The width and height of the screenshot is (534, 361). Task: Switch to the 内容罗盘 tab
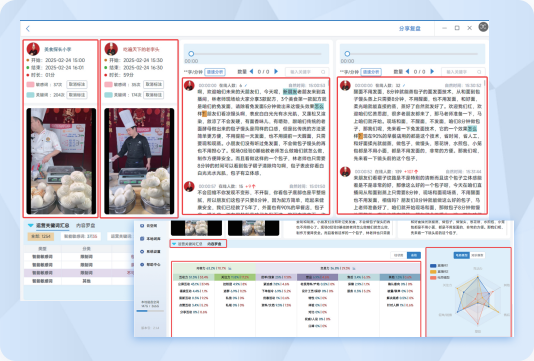pyautogui.click(x=85, y=225)
